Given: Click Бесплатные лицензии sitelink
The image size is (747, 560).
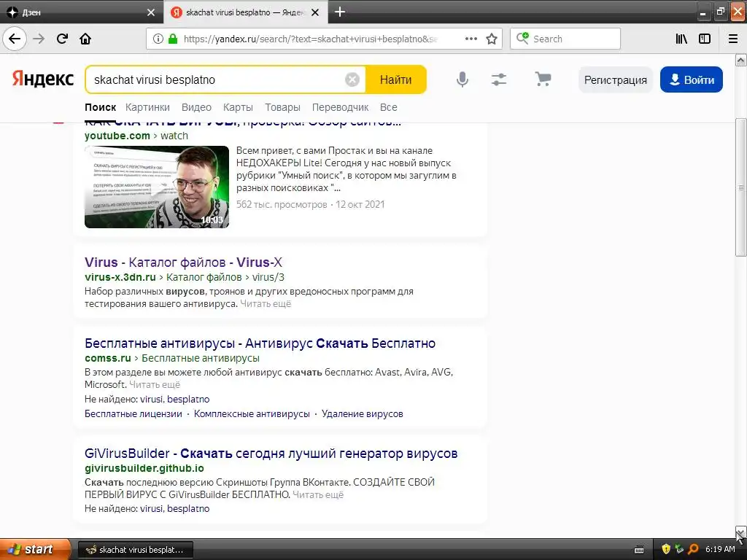Looking at the screenshot, I should tap(133, 414).
